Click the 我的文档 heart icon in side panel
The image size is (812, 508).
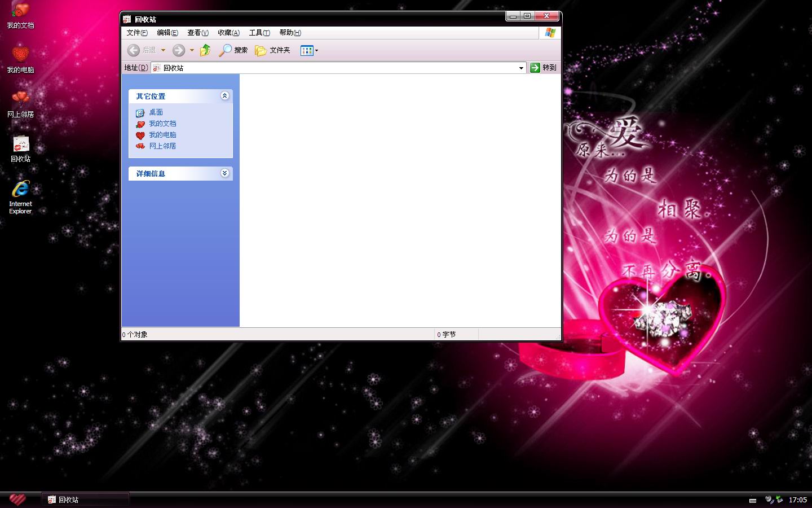click(140, 124)
